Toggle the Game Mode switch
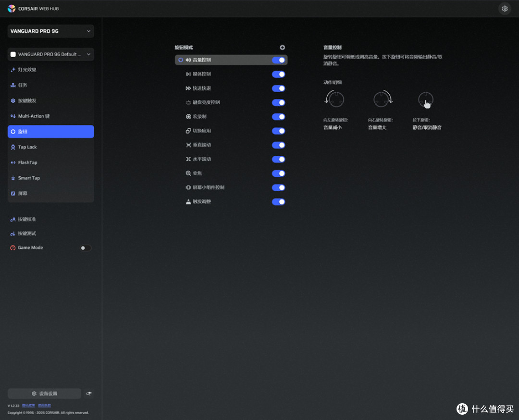This screenshot has height=420, width=519. [x=86, y=248]
